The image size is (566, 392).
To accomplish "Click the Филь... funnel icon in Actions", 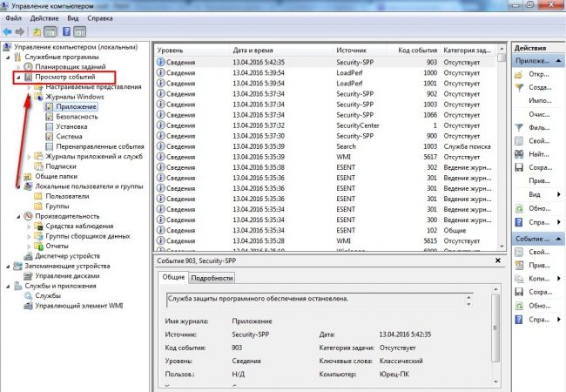I will point(519,128).
